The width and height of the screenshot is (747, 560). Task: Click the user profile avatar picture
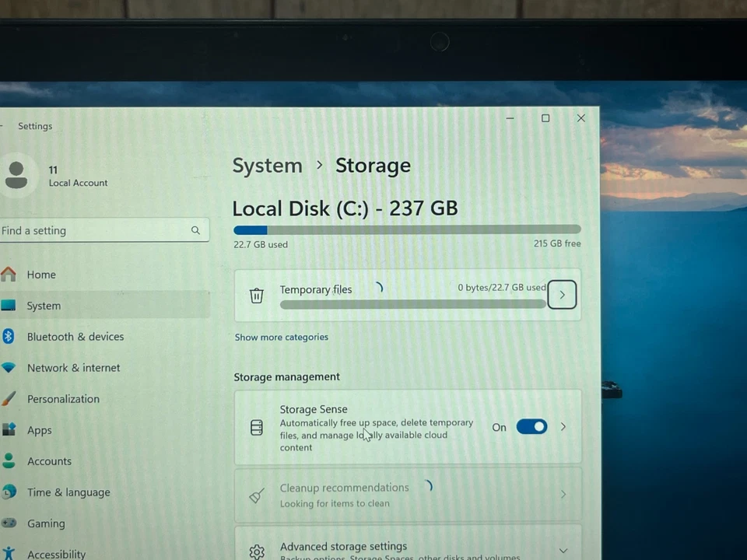click(16, 175)
